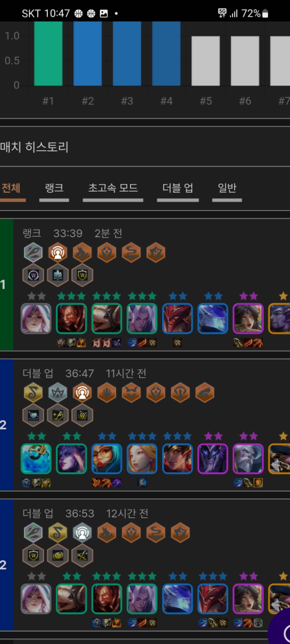Screen dimensions: 290x644
Task: Tap the gray #5 placement bar
Action: (206, 61)
